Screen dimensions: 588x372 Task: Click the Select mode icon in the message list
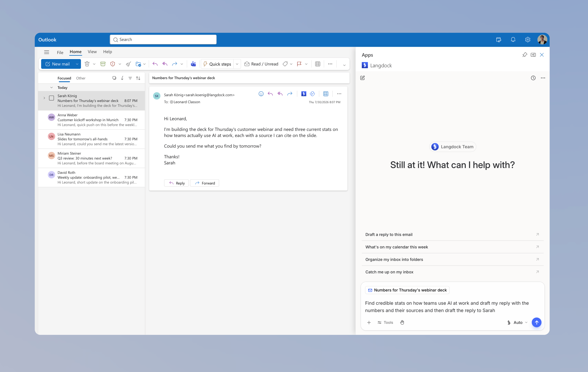pos(114,78)
